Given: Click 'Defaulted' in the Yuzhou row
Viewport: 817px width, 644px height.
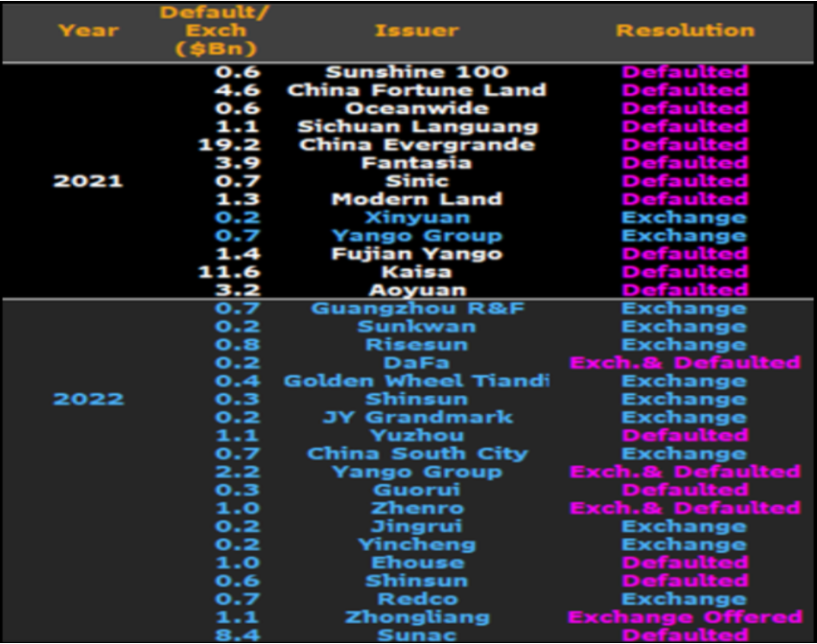Looking at the screenshot, I should click(x=686, y=436).
